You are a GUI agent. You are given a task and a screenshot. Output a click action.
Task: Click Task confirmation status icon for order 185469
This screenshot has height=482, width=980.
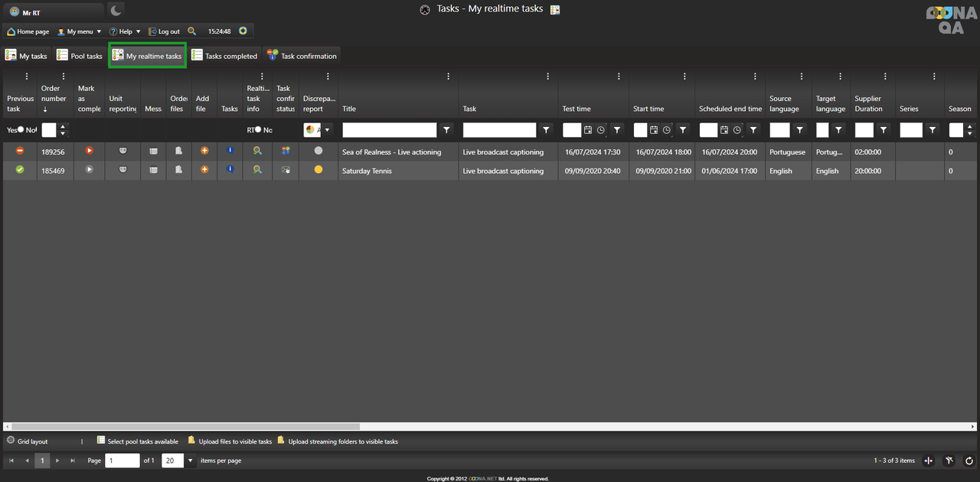(286, 170)
